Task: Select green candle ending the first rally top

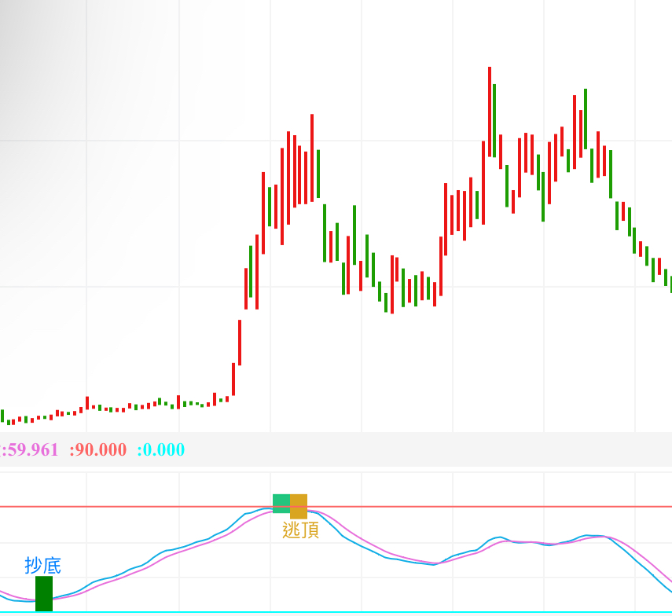Action: coord(318,174)
